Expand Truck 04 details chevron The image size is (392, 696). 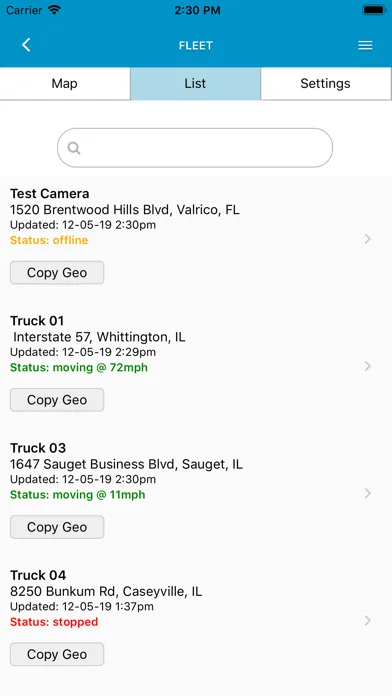point(368,621)
